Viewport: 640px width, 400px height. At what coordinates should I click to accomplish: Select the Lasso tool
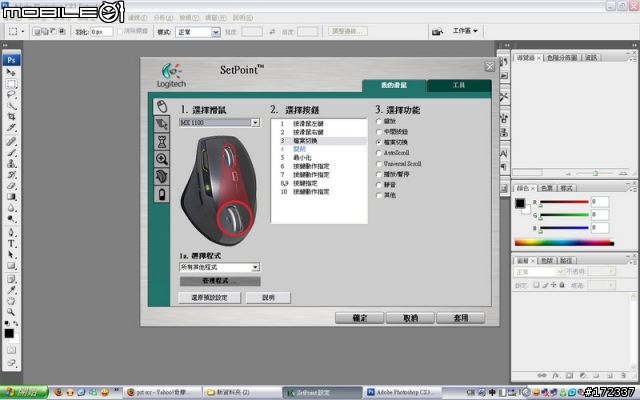coord(11,95)
